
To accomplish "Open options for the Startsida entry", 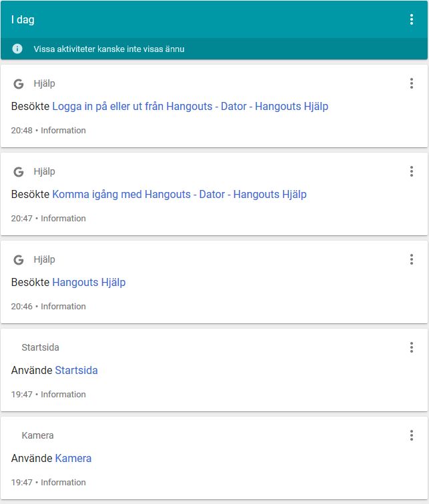I will tap(411, 347).
